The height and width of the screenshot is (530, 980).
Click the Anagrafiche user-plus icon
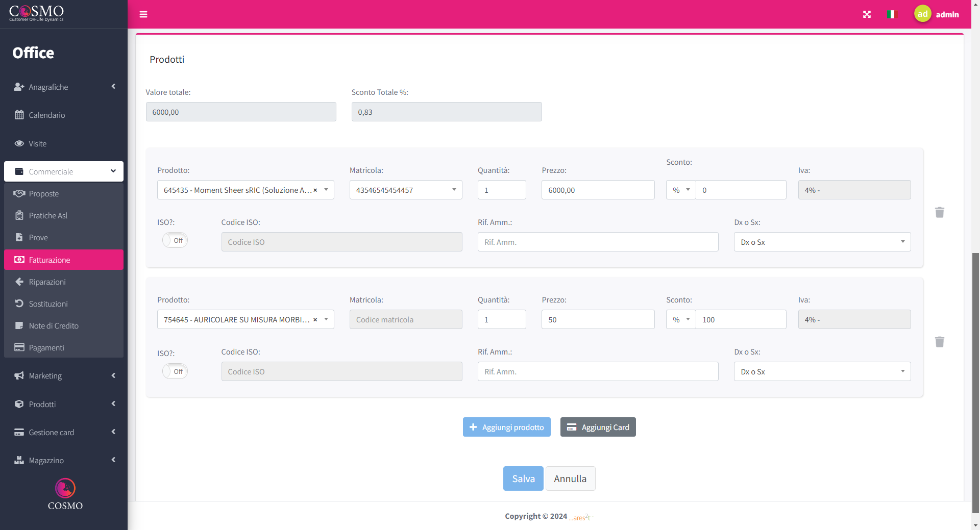click(19, 87)
